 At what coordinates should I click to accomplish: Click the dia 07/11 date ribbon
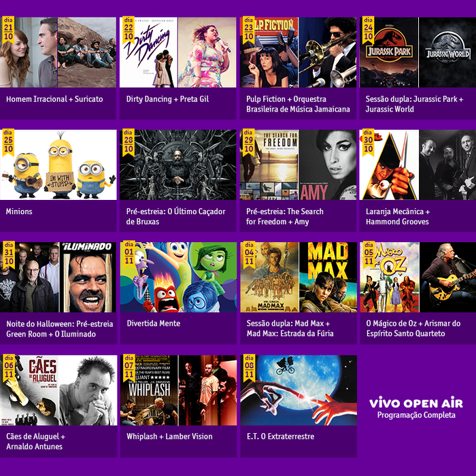tap(129, 368)
